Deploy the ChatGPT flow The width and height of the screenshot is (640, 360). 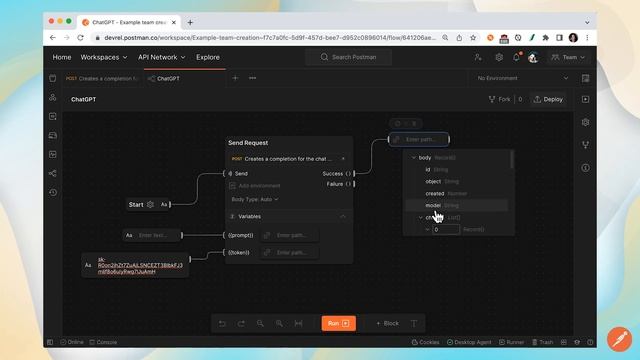548,99
